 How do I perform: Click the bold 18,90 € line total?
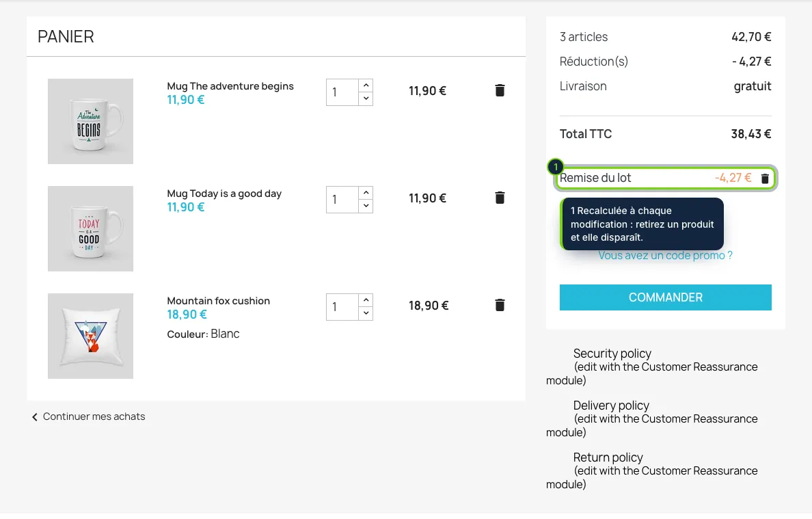pyautogui.click(x=429, y=306)
